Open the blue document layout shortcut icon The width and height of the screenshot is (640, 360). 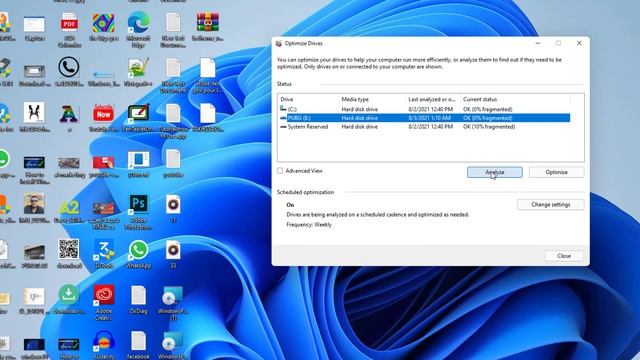(138, 160)
